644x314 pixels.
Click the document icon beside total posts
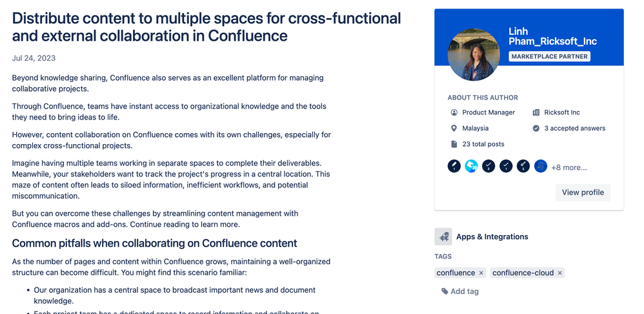click(x=454, y=144)
